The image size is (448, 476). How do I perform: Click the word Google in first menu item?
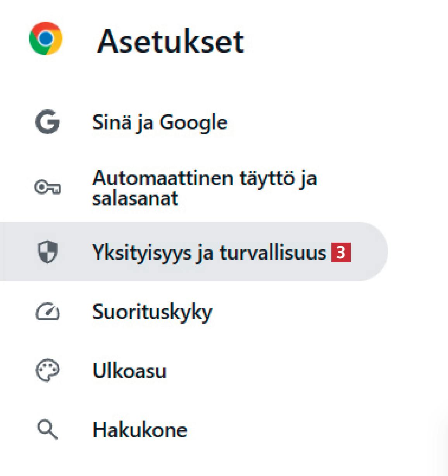(x=193, y=123)
